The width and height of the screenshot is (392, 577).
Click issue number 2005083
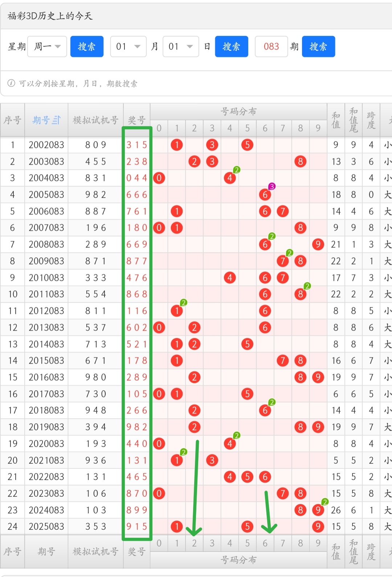pyautogui.click(x=46, y=195)
